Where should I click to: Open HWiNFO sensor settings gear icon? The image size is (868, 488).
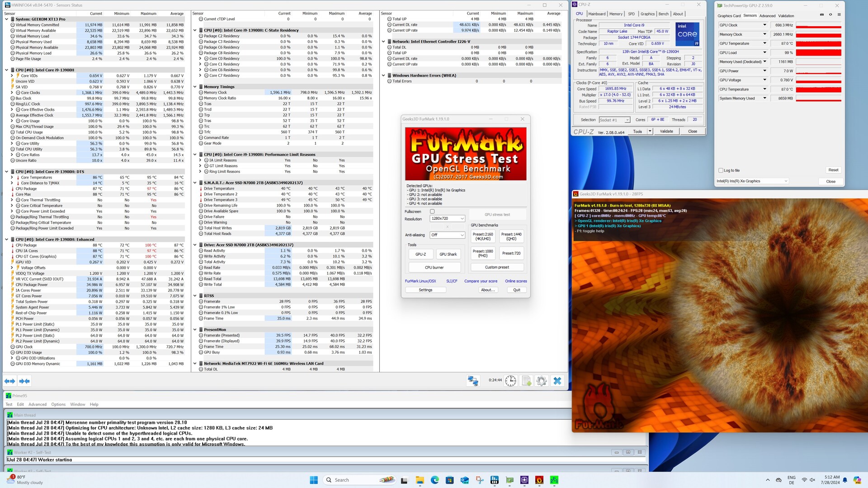coord(541,381)
